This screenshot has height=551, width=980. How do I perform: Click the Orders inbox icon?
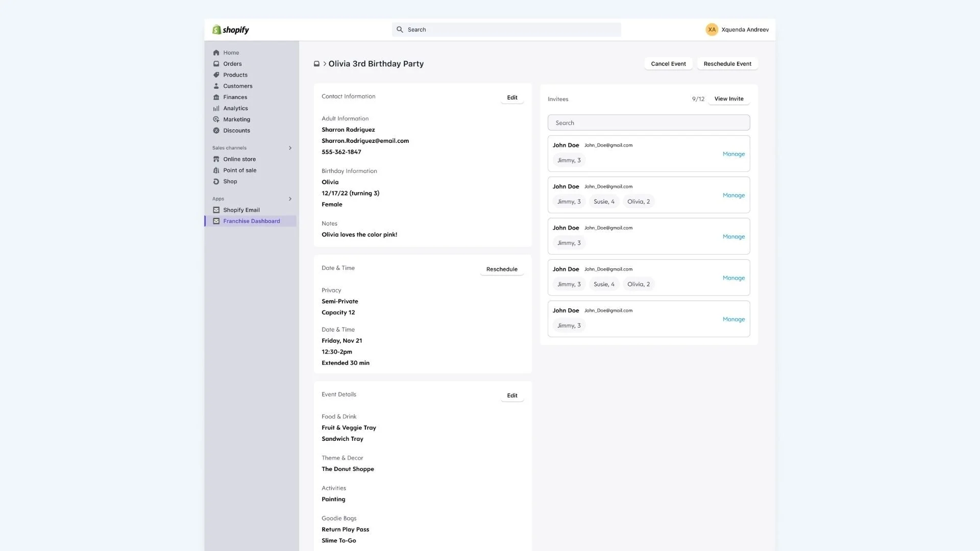pos(216,64)
